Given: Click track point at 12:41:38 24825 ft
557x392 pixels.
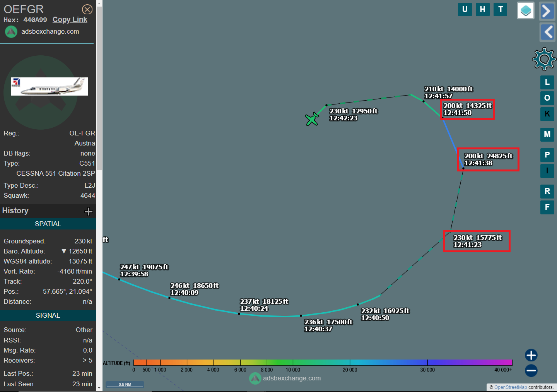Looking at the screenshot, I should point(463,168).
